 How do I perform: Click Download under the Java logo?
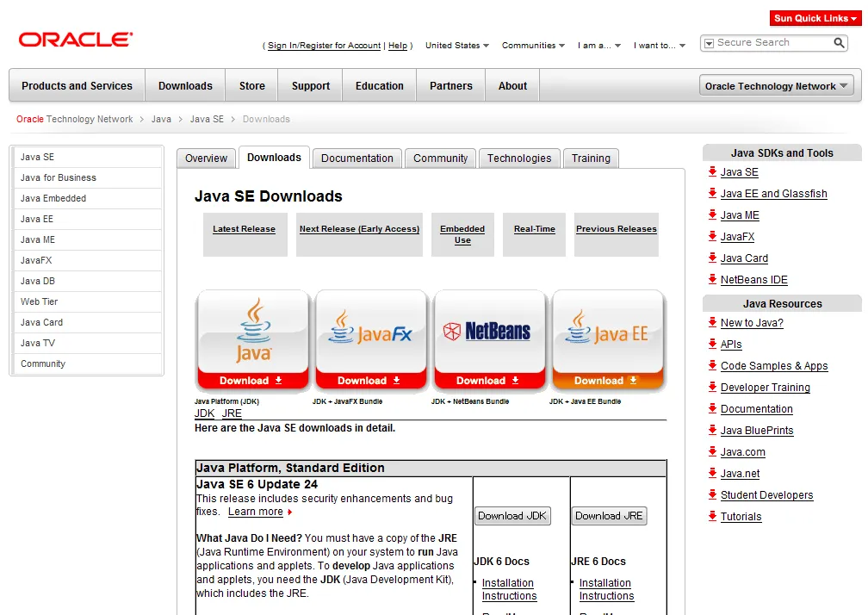click(252, 381)
